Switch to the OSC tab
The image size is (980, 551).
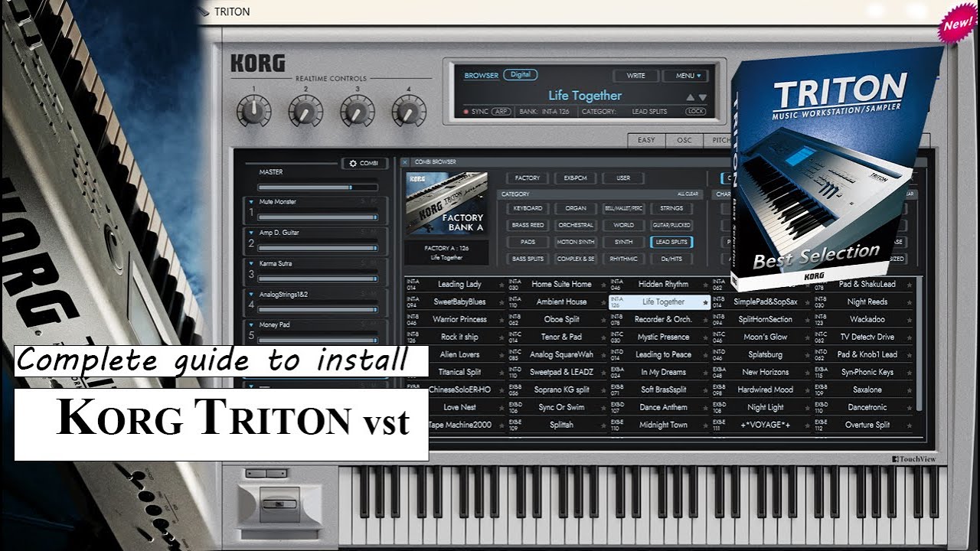click(x=684, y=140)
